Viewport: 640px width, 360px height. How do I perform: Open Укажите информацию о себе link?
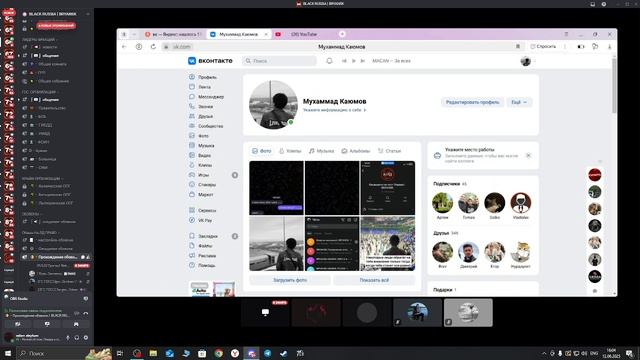click(334, 110)
